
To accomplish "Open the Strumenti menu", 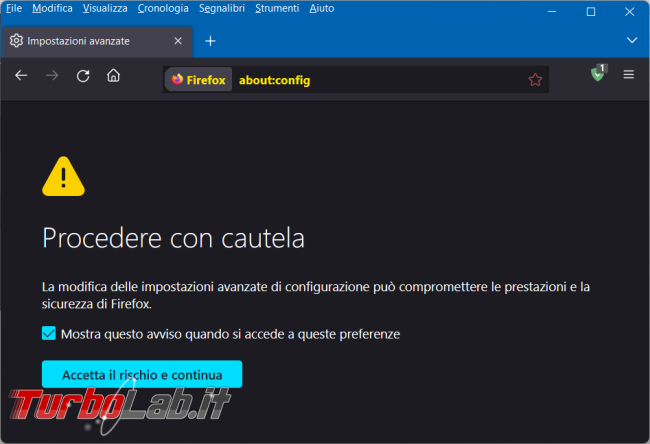I will point(277,8).
